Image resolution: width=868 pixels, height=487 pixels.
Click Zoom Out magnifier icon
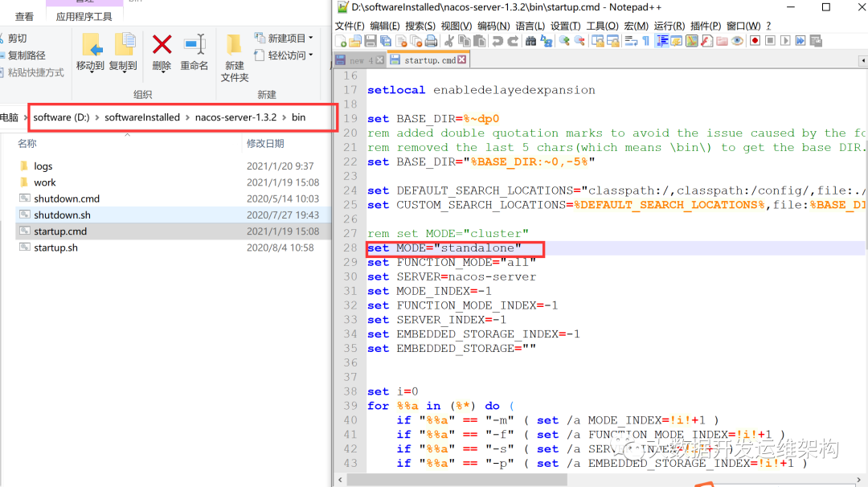point(579,41)
